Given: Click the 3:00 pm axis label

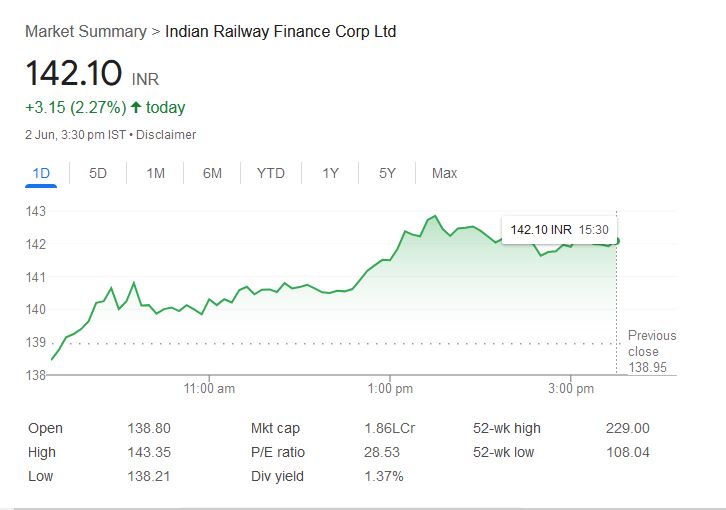Looking at the screenshot, I should [572, 388].
